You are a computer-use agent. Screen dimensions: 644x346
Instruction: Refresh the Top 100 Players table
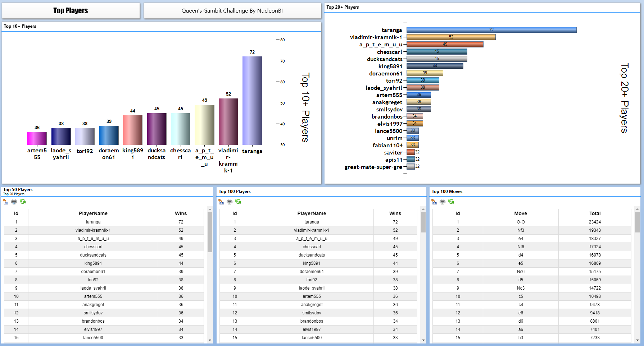[x=238, y=202]
